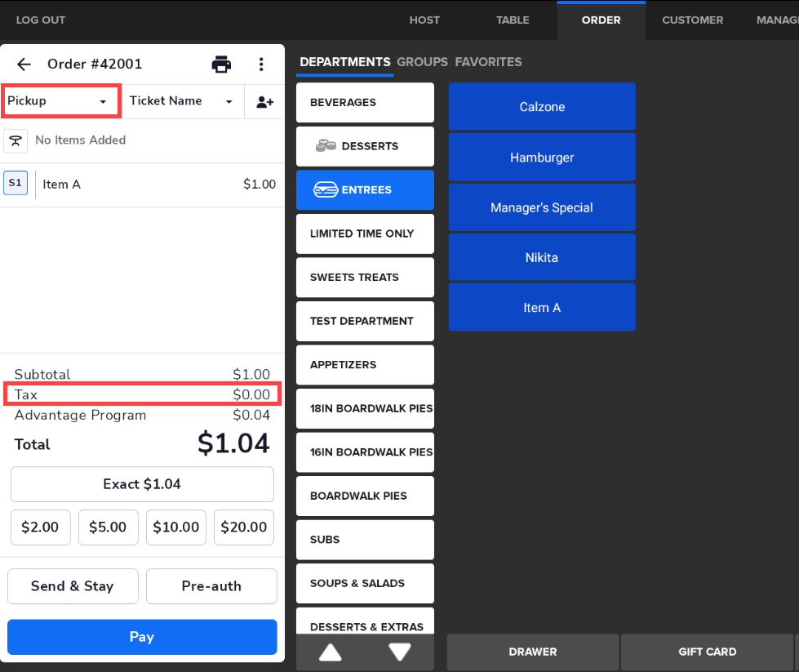
Task: Add Item A from the entrees grid
Action: [x=542, y=308]
